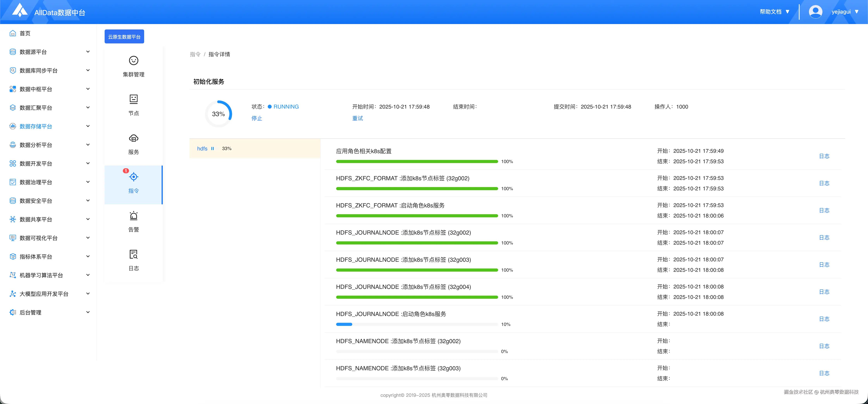The width and height of the screenshot is (868, 404).
Task: Expand the 后台管理 menu chevron
Action: click(88, 312)
